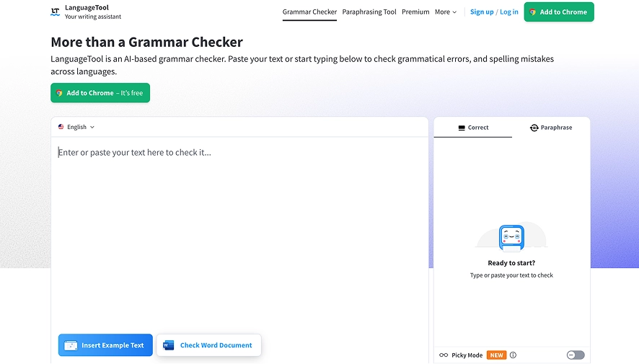This screenshot has height=364, width=639.
Task: Click Check Word Document button
Action: [x=208, y=345]
